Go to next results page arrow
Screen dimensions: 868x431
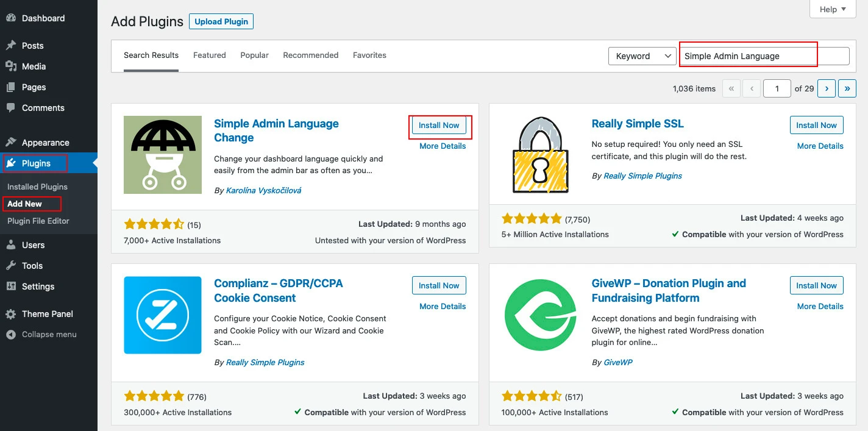tap(827, 88)
